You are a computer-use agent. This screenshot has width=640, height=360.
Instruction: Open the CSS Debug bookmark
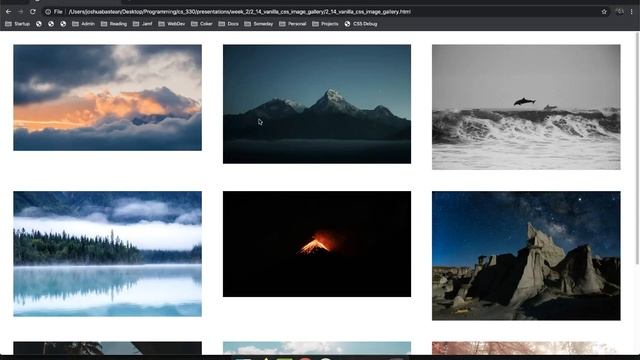click(361, 24)
